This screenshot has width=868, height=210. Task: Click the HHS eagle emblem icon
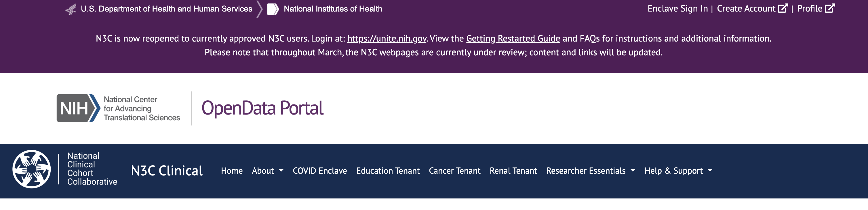pyautogui.click(x=71, y=9)
